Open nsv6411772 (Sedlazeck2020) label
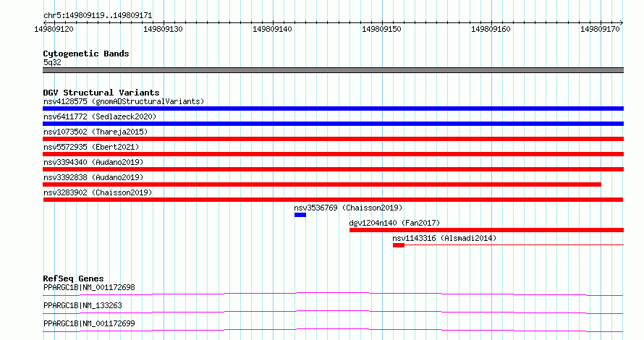644x340 pixels. pyautogui.click(x=100, y=116)
